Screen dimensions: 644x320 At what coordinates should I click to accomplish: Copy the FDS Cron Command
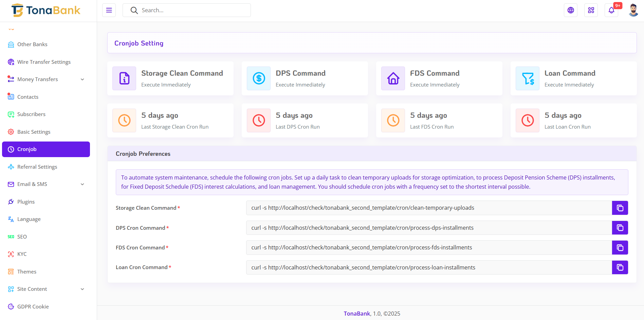[620, 248]
